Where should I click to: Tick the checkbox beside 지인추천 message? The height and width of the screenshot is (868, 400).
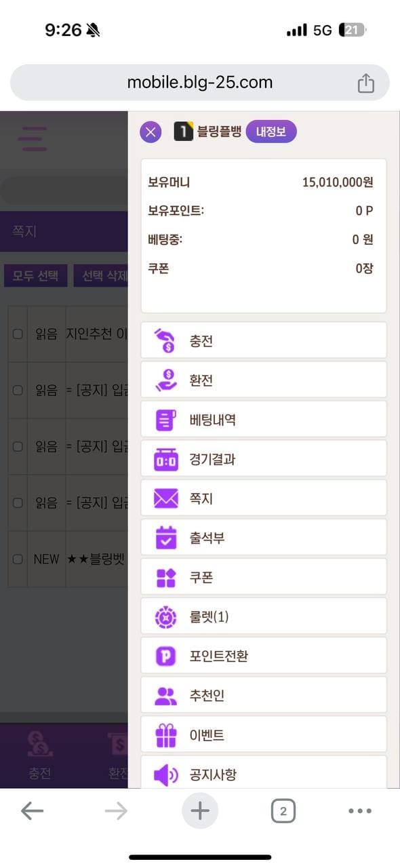pyautogui.click(x=18, y=334)
